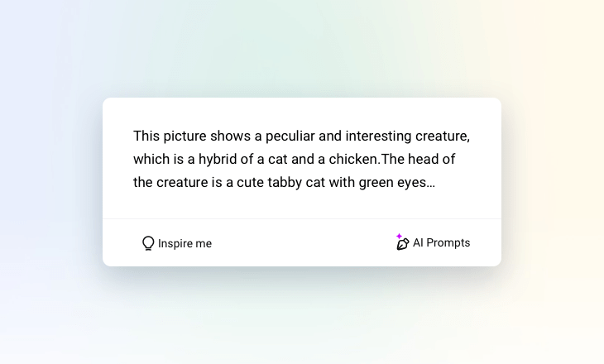
Task: Click empty footer space between both buttons
Action: click(x=302, y=243)
